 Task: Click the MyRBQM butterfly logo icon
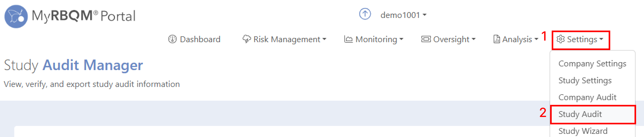click(16, 16)
